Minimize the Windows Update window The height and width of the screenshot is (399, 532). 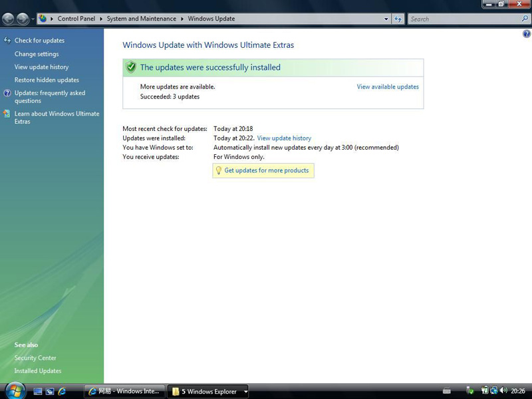(489, 4)
